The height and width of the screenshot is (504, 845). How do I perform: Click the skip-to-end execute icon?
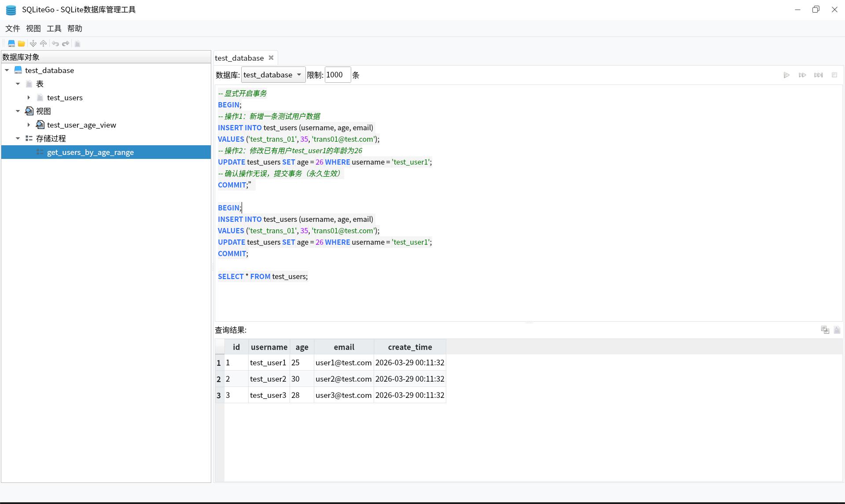tap(818, 75)
